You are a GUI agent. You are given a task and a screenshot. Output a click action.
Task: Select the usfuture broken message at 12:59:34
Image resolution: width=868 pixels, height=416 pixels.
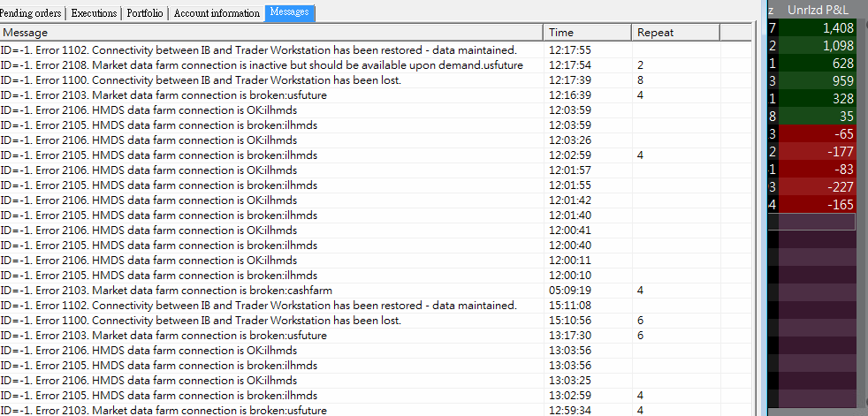(164, 411)
